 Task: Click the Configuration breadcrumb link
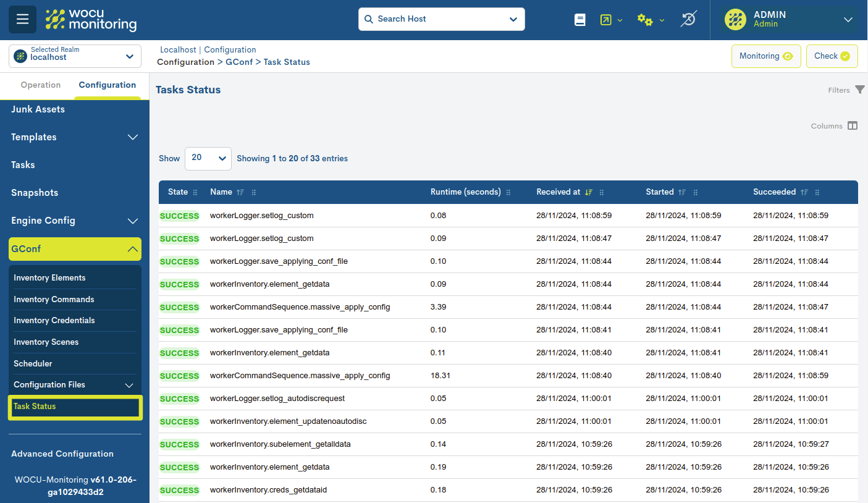point(230,50)
